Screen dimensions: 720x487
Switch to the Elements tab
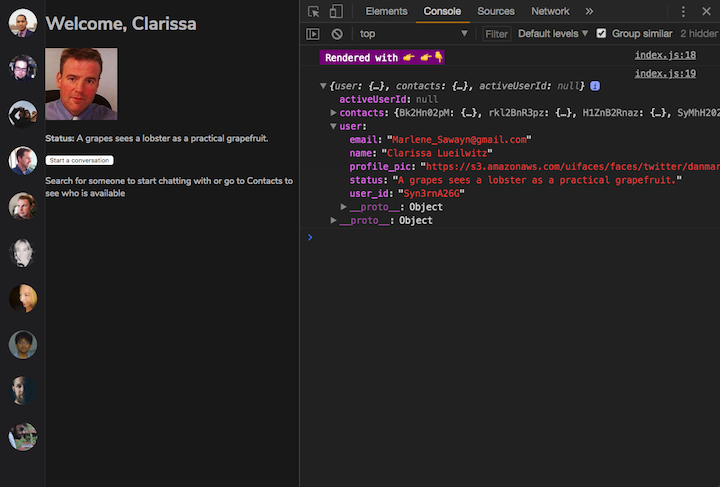(x=386, y=11)
